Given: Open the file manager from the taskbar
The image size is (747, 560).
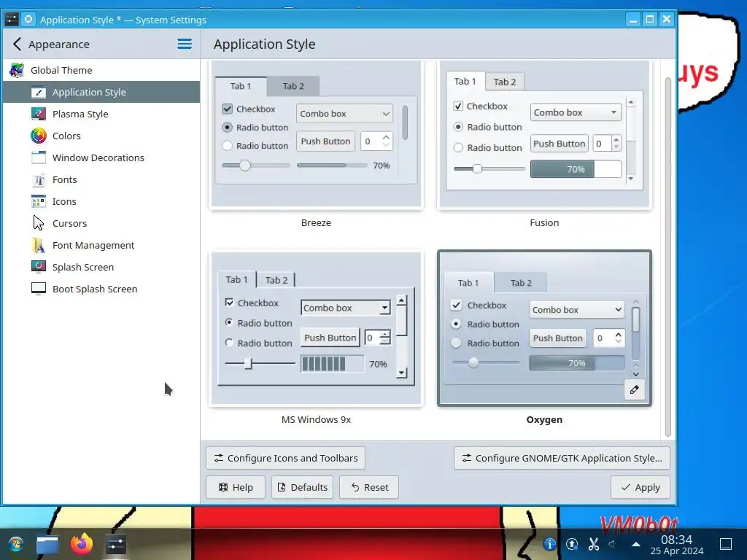Looking at the screenshot, I should tap(47, 544).
